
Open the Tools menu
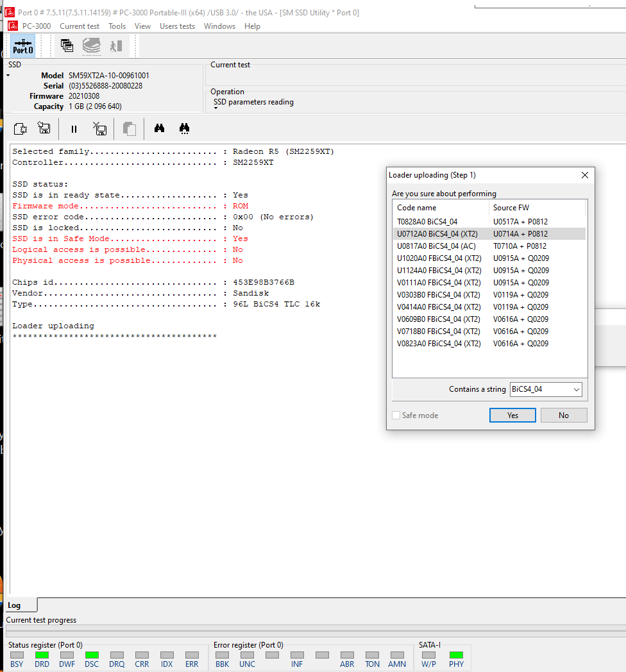(117, 26)
